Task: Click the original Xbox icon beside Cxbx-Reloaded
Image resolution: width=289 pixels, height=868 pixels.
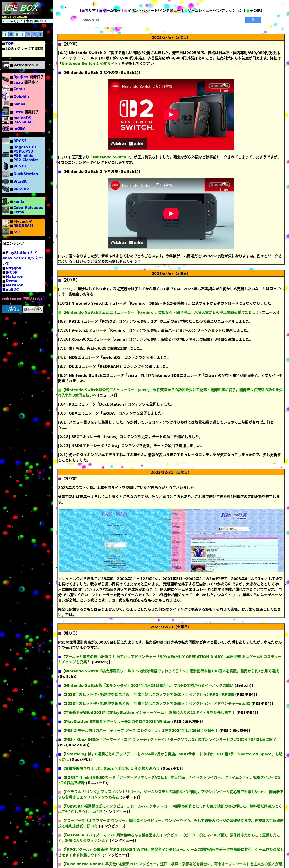Action: [6, 210]
